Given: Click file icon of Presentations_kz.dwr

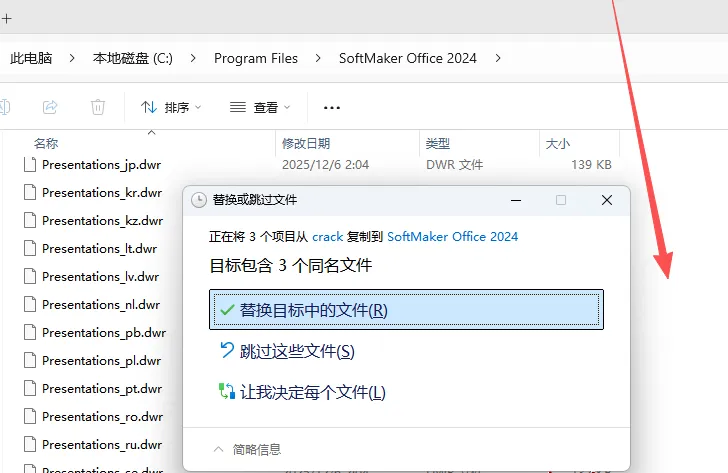Looking at the screenshot, I should [x=30, y=220].
